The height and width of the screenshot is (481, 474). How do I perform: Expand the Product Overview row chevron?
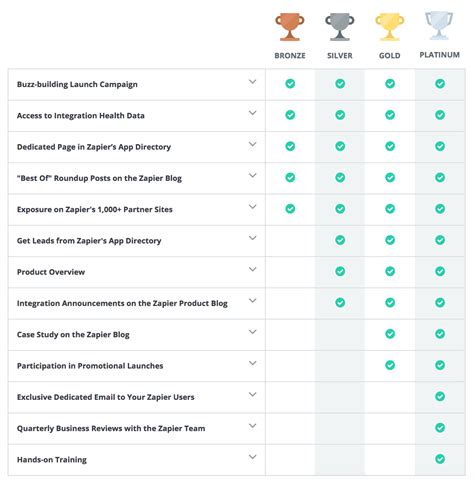[253, 269]
